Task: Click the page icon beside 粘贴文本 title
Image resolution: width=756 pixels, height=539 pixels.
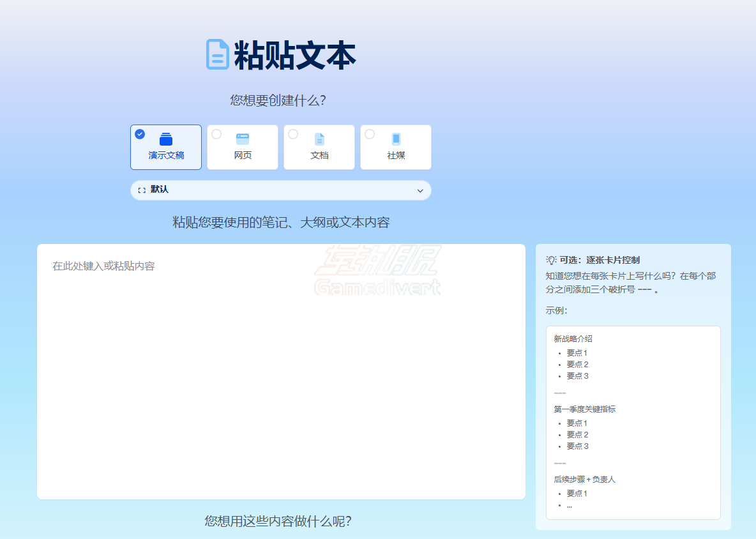Action: point(216,55)
